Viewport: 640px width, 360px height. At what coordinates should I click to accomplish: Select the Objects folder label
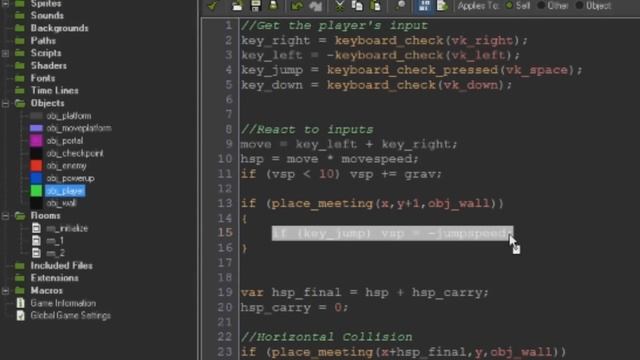[x=47, y=103]
